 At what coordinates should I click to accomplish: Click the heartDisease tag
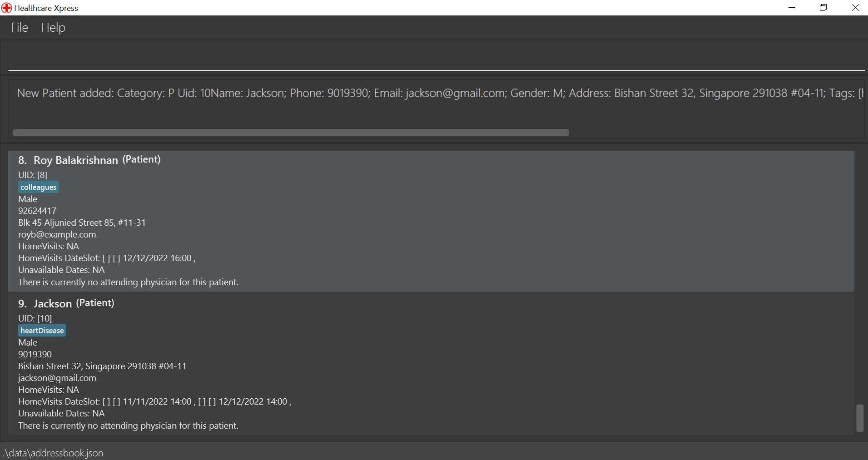42,331
